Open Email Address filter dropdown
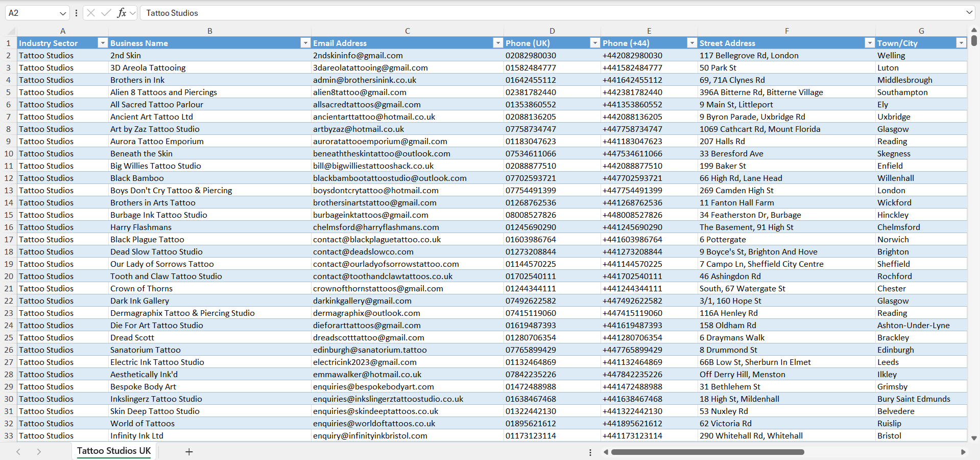 point(498,43)
